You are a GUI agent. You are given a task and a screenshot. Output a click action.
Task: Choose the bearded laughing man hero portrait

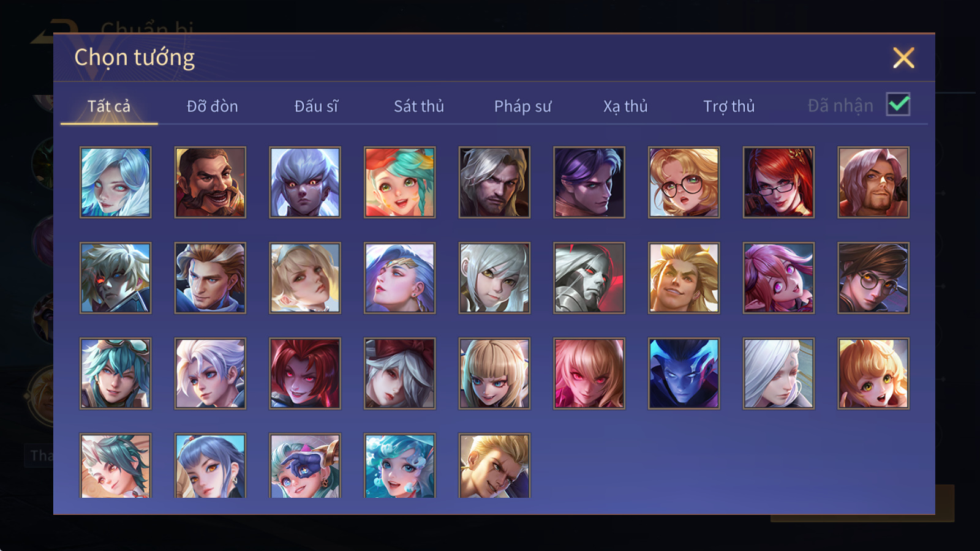click(x=210, y=182)
